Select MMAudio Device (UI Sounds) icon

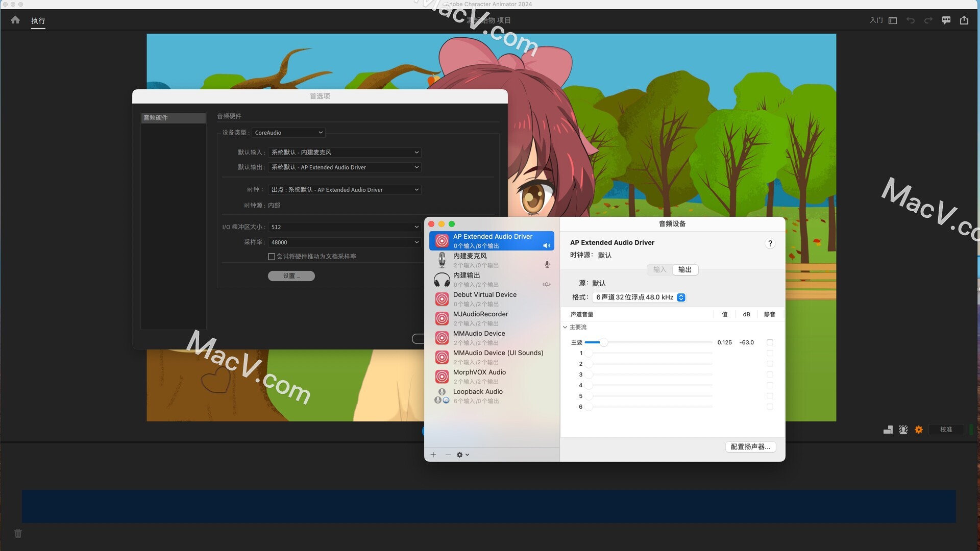[x=442, y=357]
